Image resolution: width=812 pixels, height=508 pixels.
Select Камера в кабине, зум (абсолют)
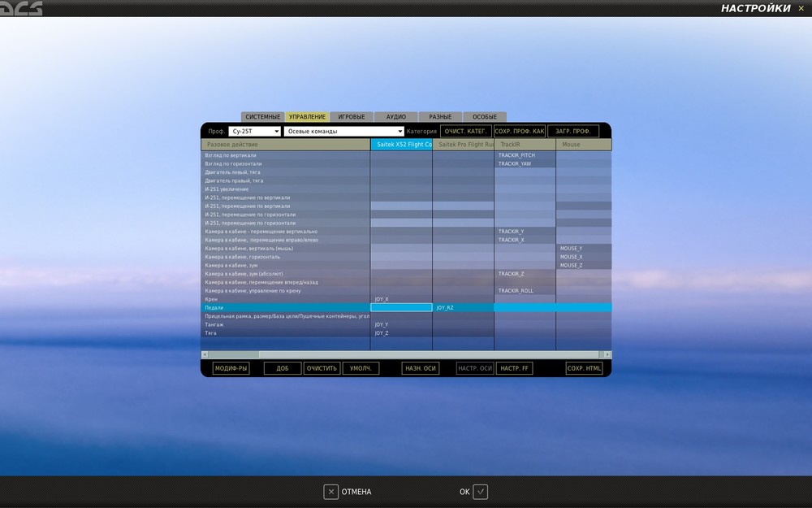point(285,274)
